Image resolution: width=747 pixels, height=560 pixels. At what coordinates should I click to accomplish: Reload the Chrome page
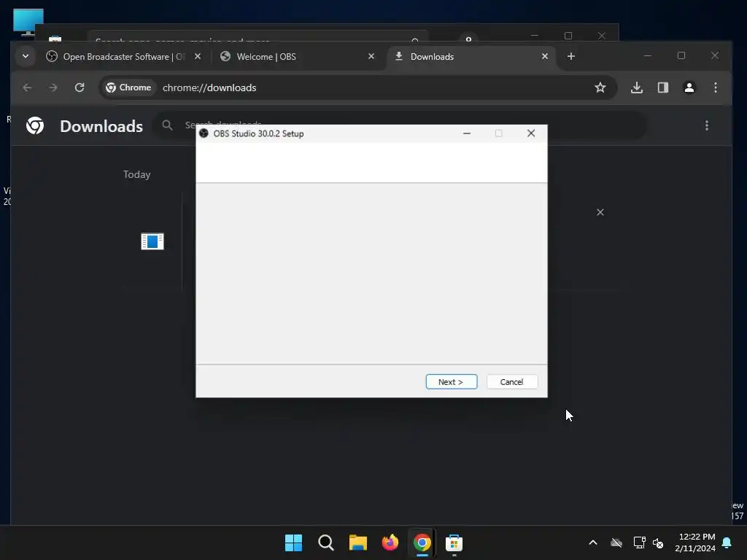pyautogui.click(x=80, y=87)
